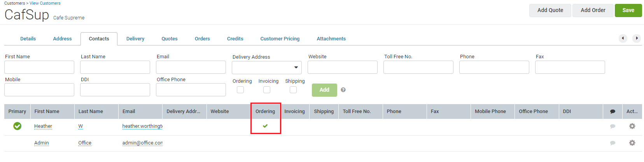Click comment bubble icon in Heather's row
The width and height of the screenshot is (644, 162).
point(612,126)
